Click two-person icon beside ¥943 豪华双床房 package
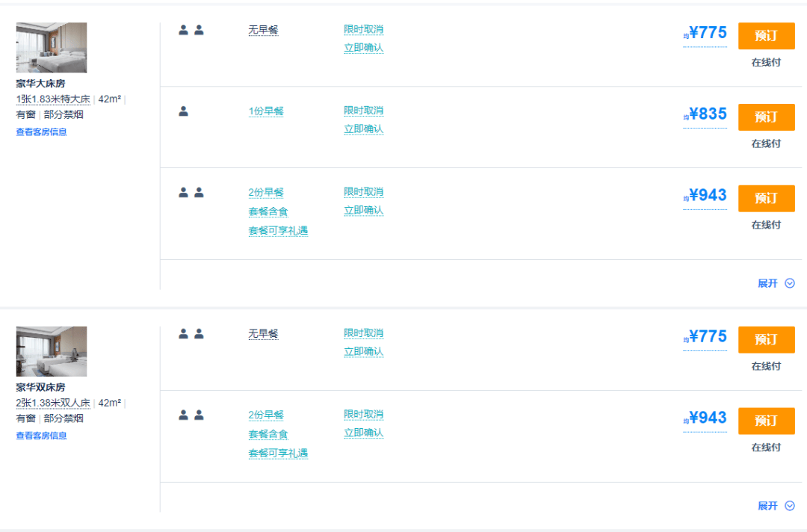807x532 pixels. [x=191, y=415]
